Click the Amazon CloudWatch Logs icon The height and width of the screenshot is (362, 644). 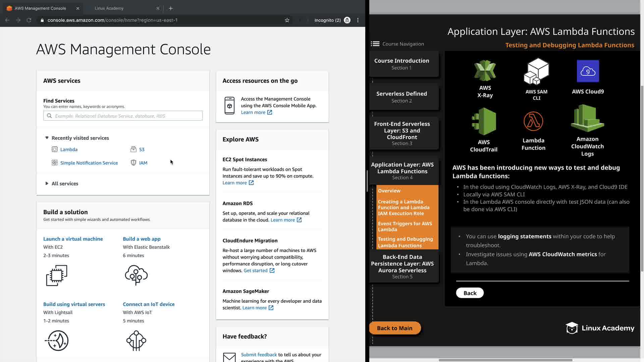[x=587, y=118]
